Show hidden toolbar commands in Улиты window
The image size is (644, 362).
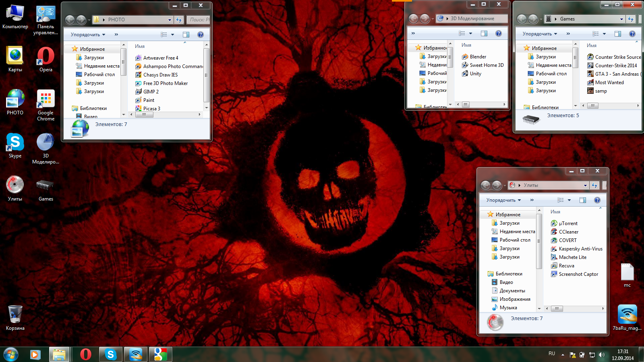pos(532,200)
